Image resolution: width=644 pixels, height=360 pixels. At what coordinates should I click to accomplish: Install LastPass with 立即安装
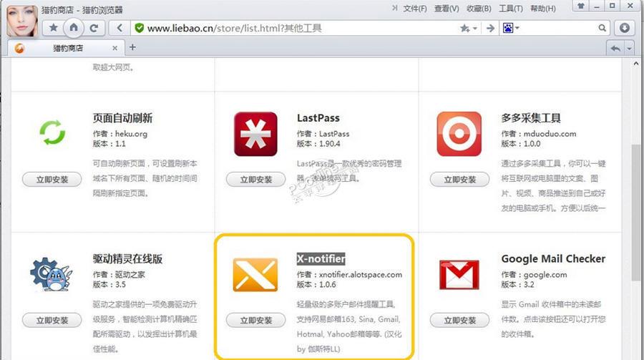click(x=256, y=180)
